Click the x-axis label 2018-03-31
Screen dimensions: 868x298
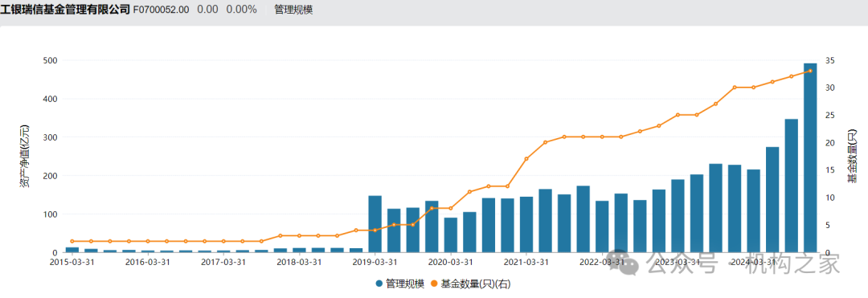pyautogui.click(x=299, y=262)
